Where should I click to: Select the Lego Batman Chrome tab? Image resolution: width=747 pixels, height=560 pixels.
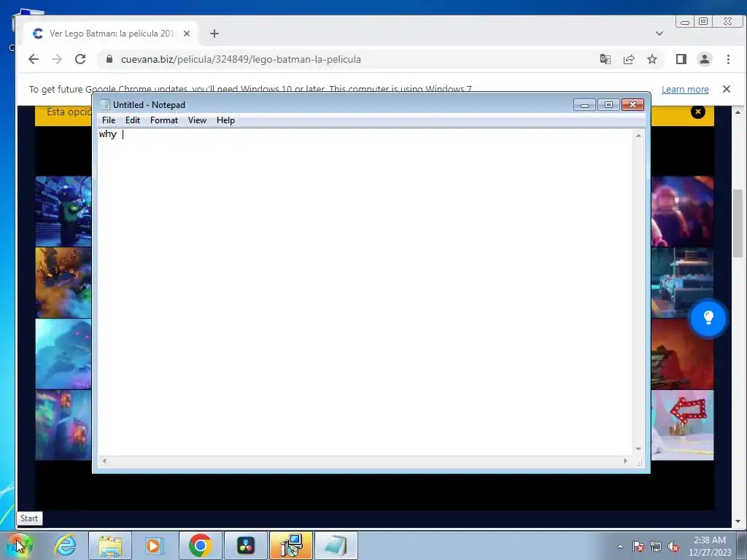(x=111, y=34)
